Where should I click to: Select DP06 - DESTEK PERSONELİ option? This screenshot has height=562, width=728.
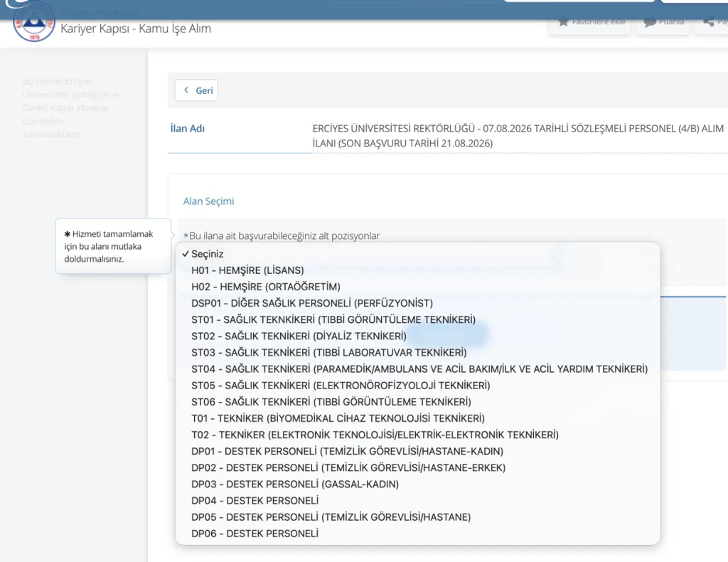(x=417, y=534)
